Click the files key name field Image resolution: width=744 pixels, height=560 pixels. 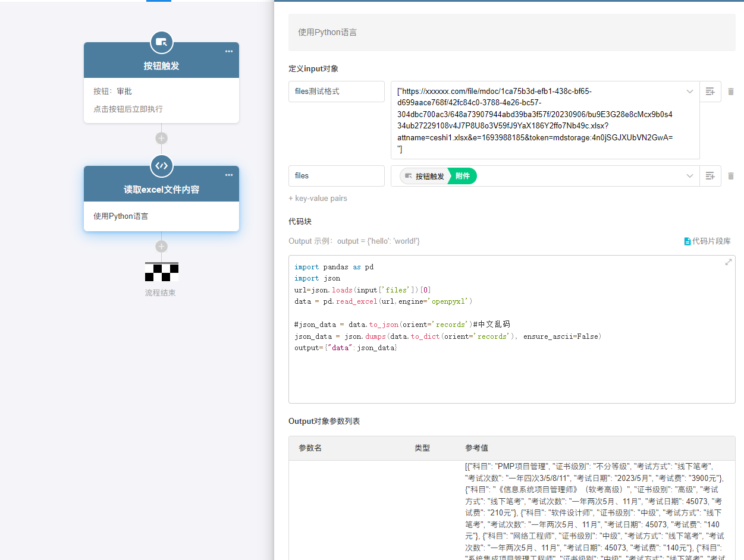click(x=336, y=176)
